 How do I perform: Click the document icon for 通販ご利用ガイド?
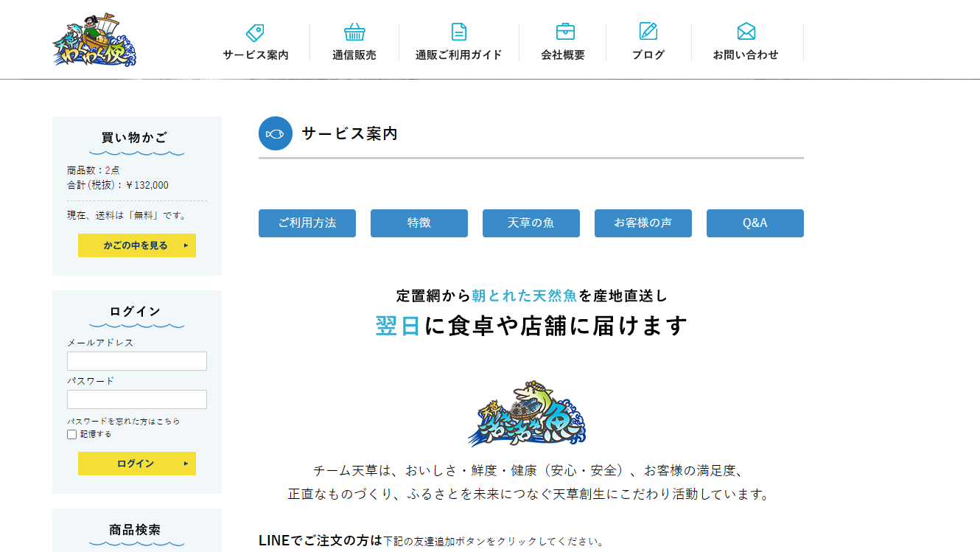pos(458,32)
